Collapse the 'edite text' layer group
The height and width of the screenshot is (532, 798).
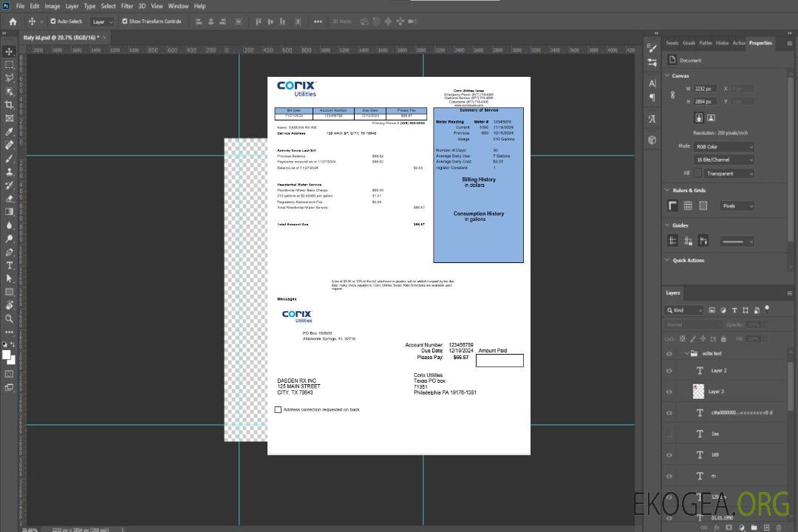[x=686, y=353]
